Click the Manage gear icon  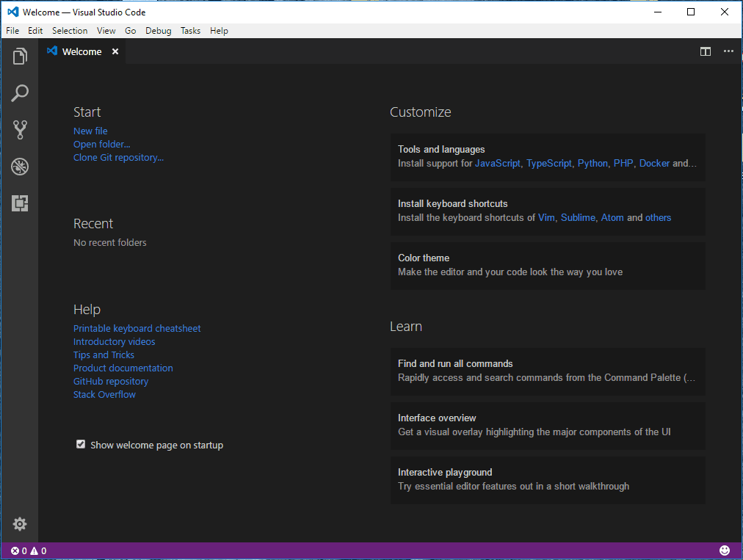click(x=20, y=523)
